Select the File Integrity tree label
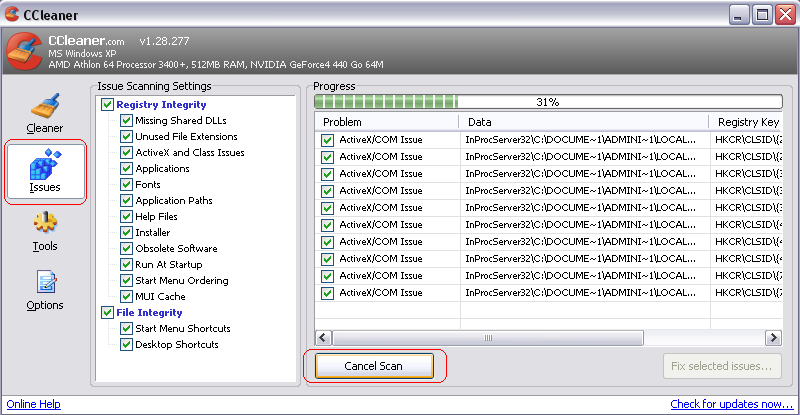 pos(149,312)
